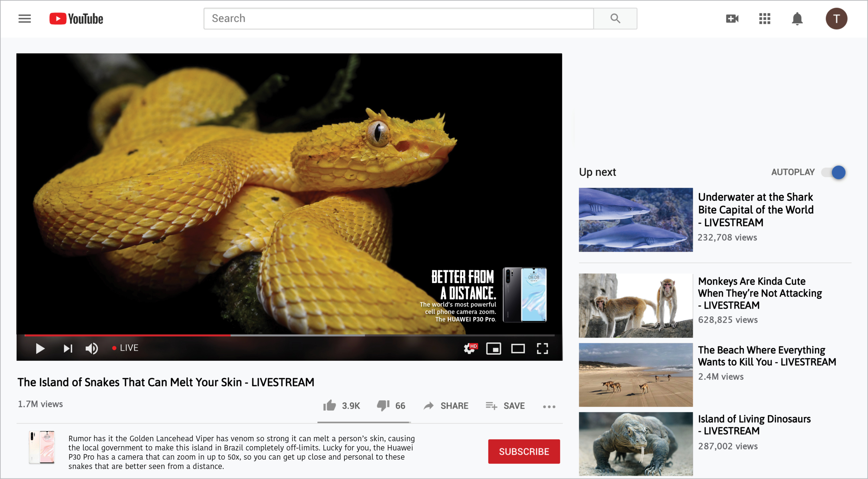Image resolution: width=868 pixels, height=479 pixels.
Task: Toggle the Autoplay switch
Action: click(x=833, y=172)
